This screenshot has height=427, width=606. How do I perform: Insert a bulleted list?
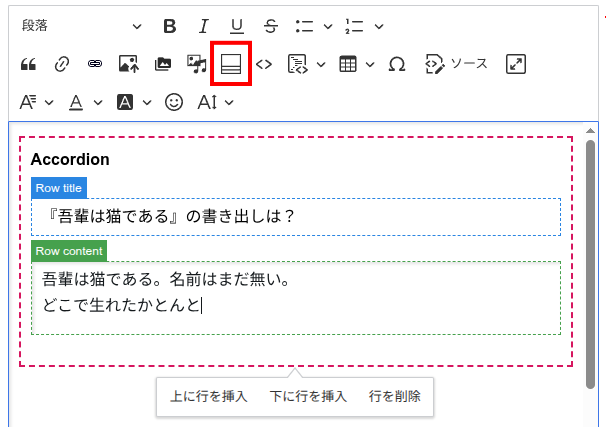pyautogui.click(x=304, y=26)
